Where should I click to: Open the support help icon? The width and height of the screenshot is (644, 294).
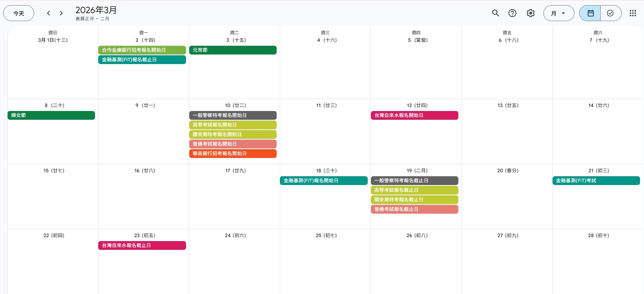[512, 13]
